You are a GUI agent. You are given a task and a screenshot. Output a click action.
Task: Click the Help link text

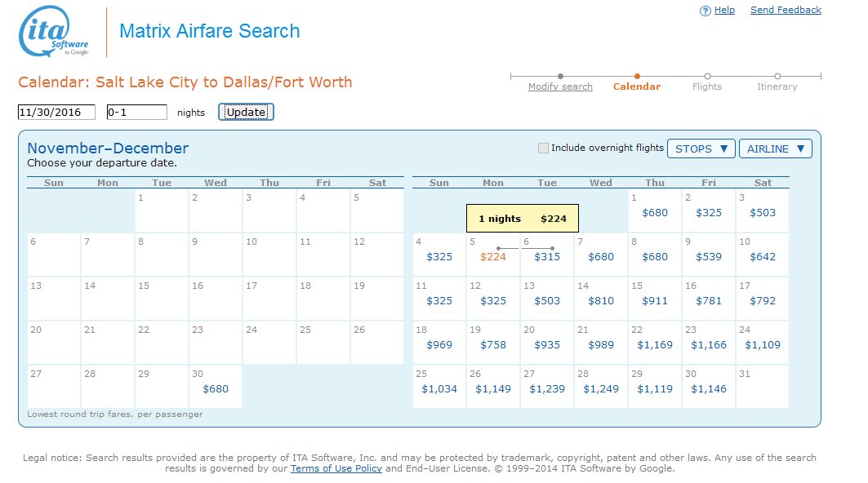pyautogui.click(x=722, y=10)
